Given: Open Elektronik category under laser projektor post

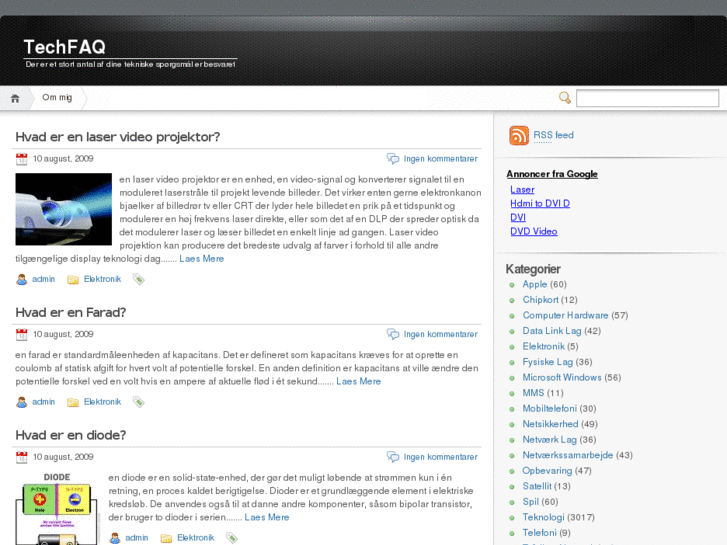Looking at the screenshot, I should [102, 279].
